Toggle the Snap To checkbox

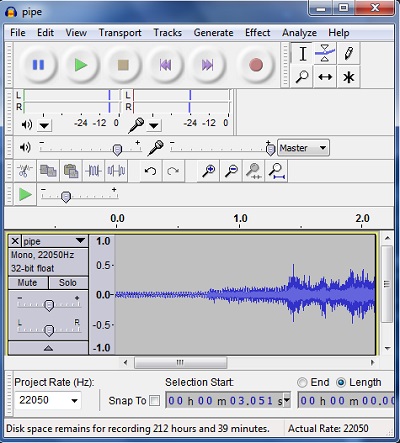click(x=154, y=400)
